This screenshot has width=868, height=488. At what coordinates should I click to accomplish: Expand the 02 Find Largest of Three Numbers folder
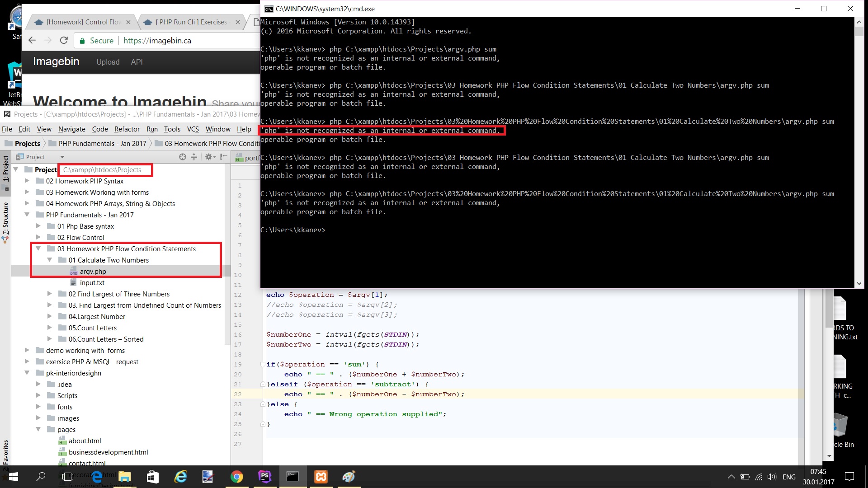tap(50, 294)
